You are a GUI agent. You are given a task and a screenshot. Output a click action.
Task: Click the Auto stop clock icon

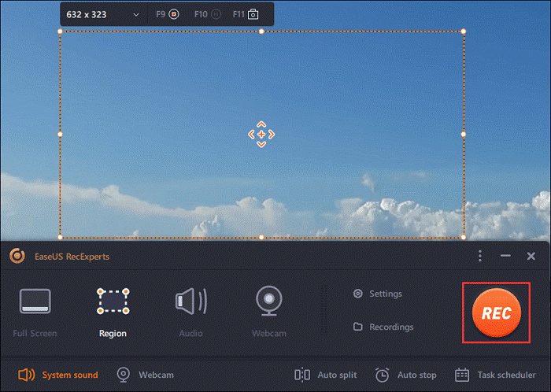382,375
